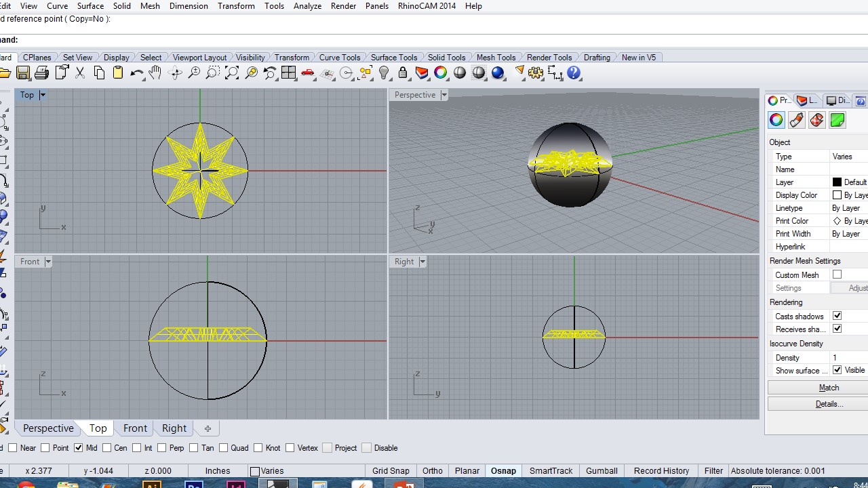868x488 pixels.
Task: Select the Rotate View tool
Action: (x=175, y=73)
